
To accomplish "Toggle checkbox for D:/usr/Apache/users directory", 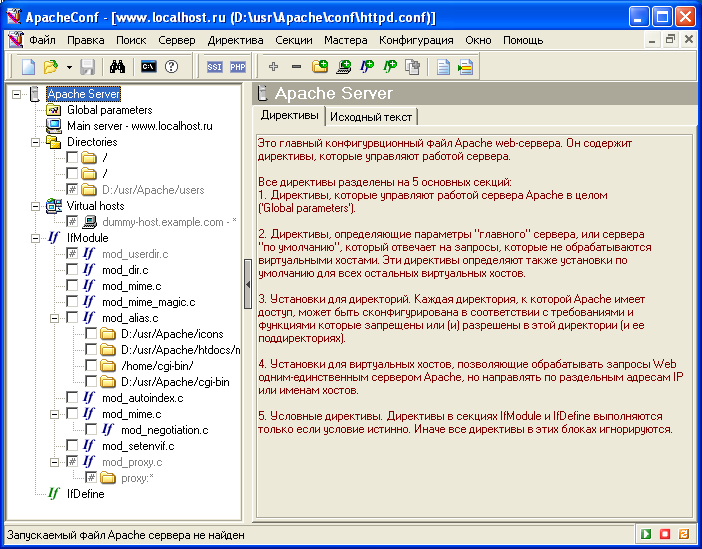I will [x=72, y=189].
